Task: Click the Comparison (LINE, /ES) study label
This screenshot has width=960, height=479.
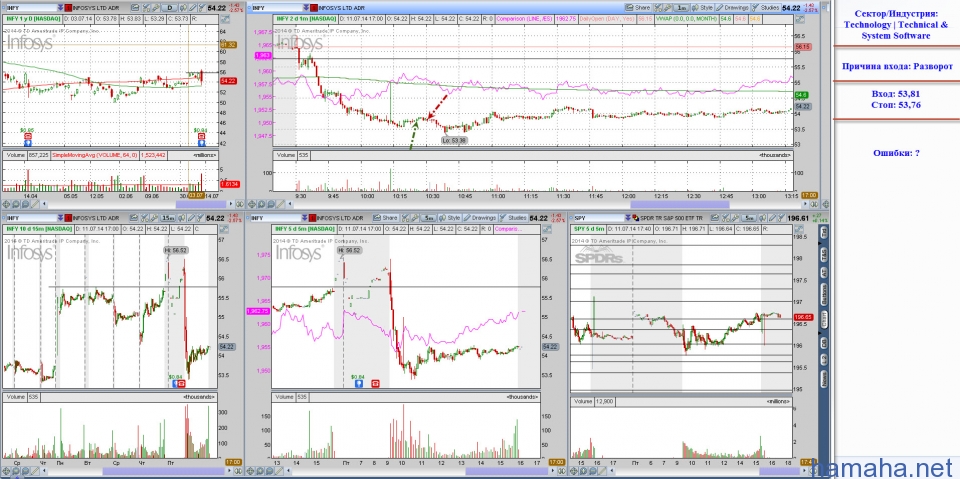Action: (x=525, y=18)
